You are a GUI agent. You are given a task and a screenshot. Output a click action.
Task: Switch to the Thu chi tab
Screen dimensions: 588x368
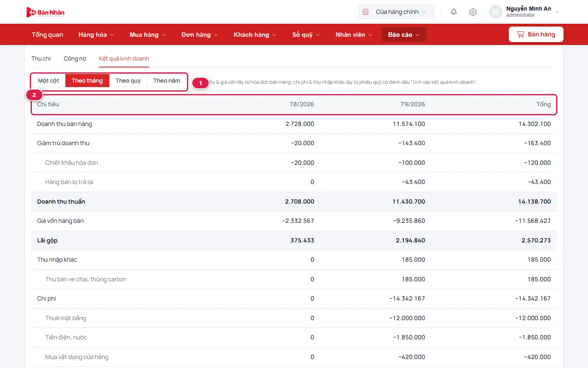(x=41, y=58)
